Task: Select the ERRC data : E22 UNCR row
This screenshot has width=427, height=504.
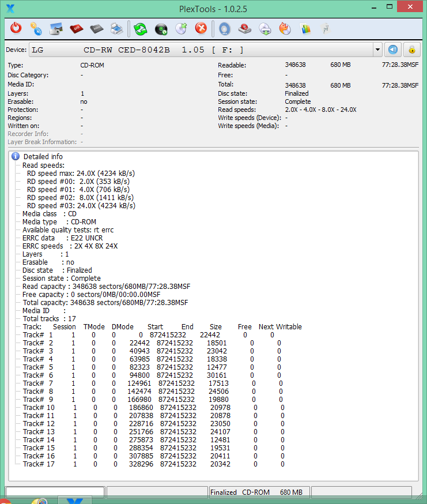Action: point(63,238)
